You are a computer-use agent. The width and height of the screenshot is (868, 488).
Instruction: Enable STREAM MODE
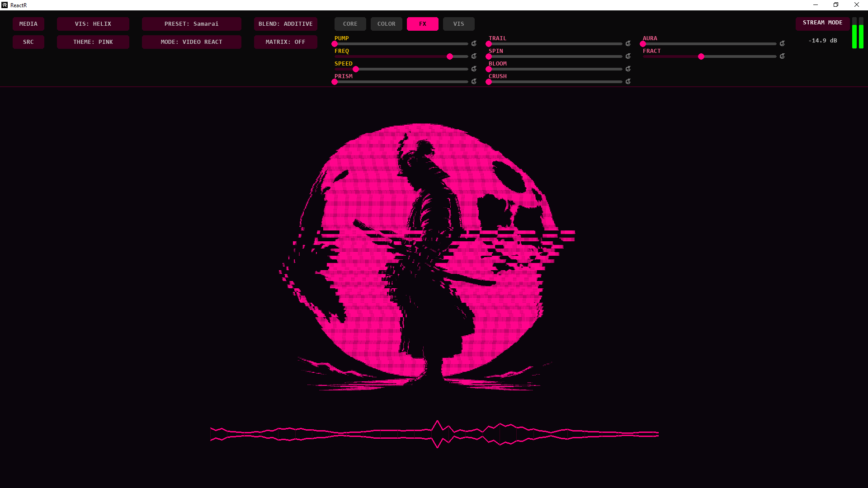point(822,23)
